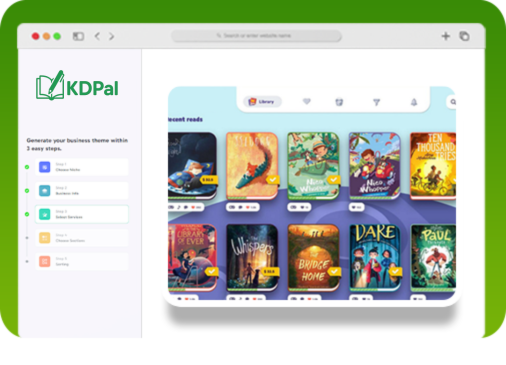
Task: Click the checkmark badge on Dare book
Action: tap(396, 272)
